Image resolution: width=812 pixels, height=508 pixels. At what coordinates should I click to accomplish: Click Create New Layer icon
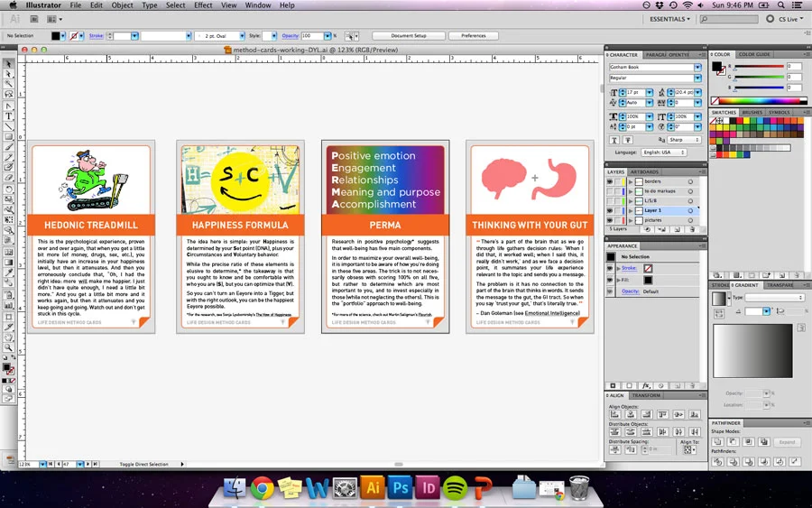678,229
